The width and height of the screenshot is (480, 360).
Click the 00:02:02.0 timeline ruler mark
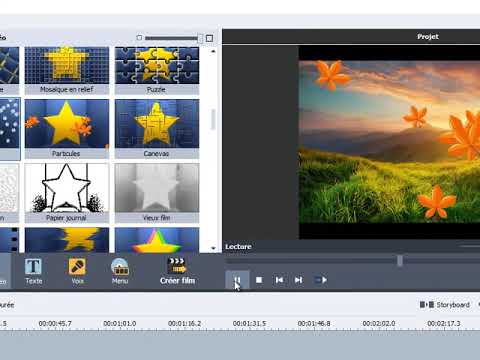pyautogui.click(x=379, y=324)
